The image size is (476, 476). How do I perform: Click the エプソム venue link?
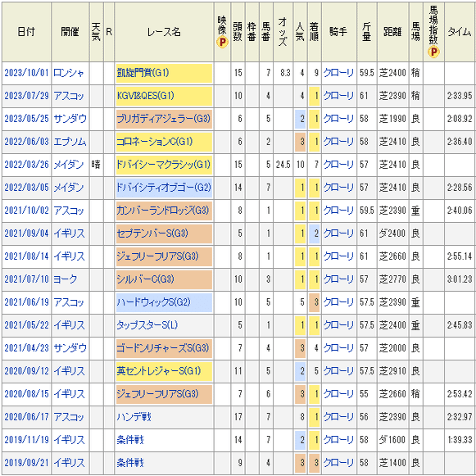[x=70, y=142]
